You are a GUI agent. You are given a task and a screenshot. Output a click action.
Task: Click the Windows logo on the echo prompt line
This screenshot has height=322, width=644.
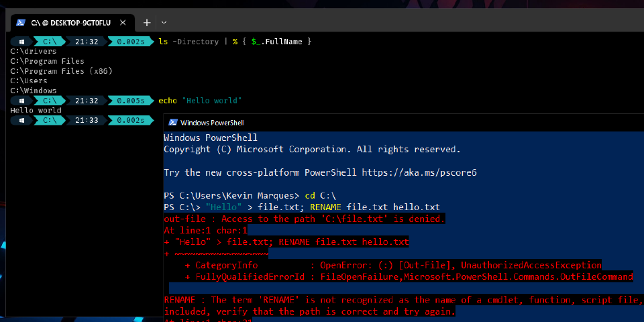[x=21, y=101]
